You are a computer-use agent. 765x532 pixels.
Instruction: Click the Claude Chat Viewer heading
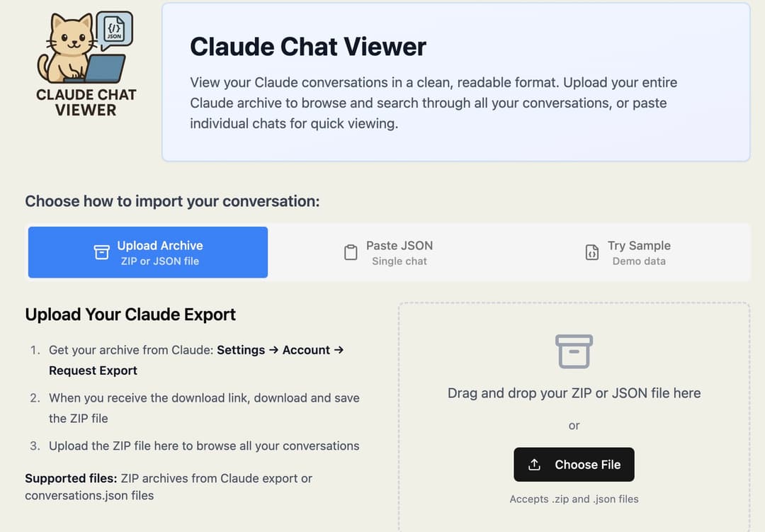pyautogui.click(x=308, y=47)
